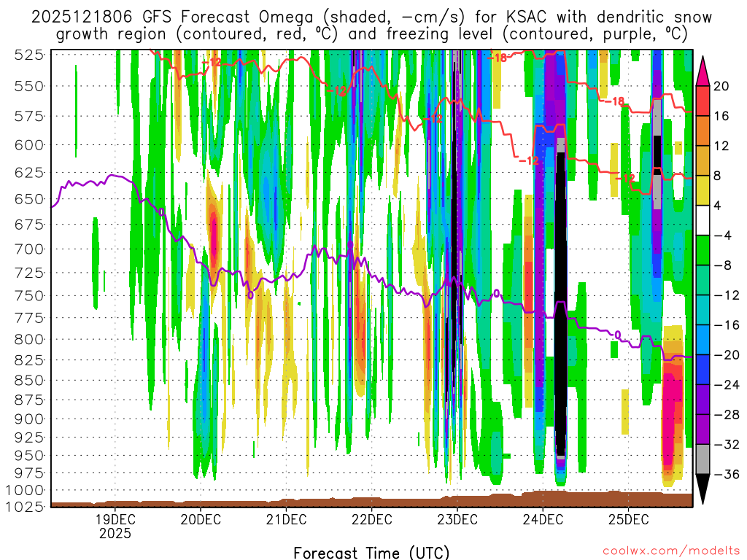This screenshot has width=747, height=560.
Task: Click the 525 pressure level label
Action: point(29,55)
